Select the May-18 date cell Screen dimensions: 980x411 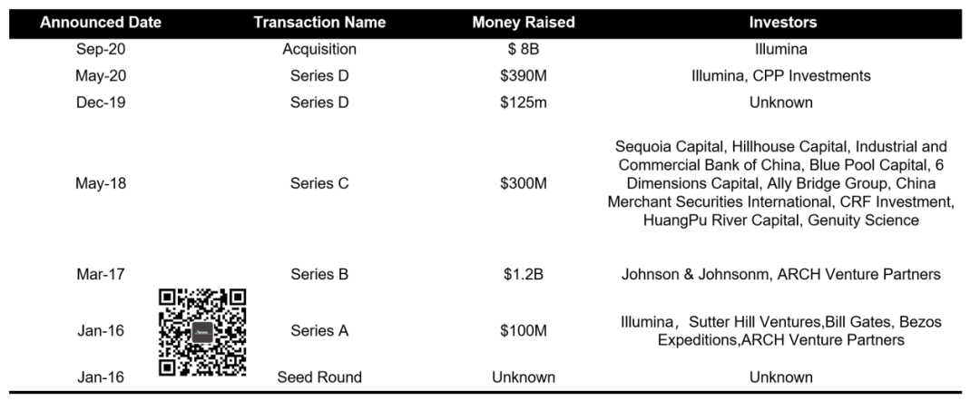101,183
